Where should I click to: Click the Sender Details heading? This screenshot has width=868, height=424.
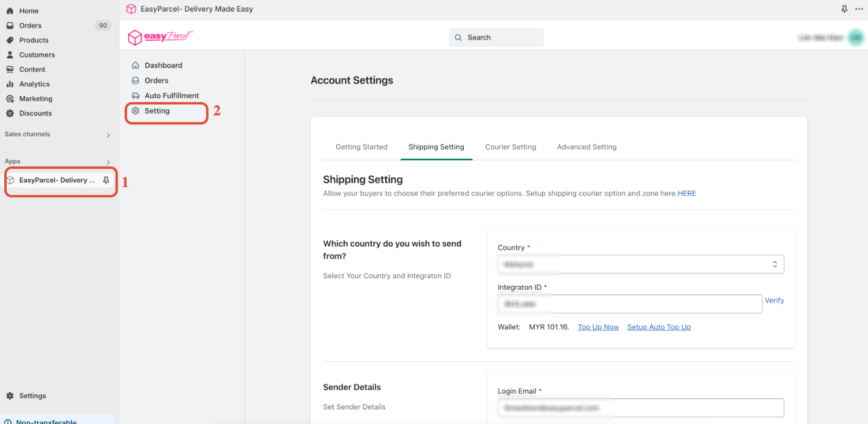352,387
